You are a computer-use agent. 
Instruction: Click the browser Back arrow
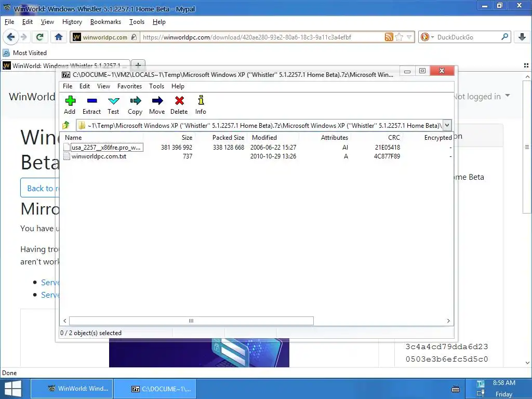click(x=10, y=37)
